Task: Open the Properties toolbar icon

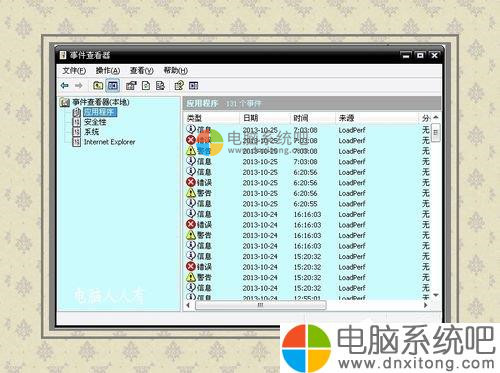Action: tap(131, 86)
